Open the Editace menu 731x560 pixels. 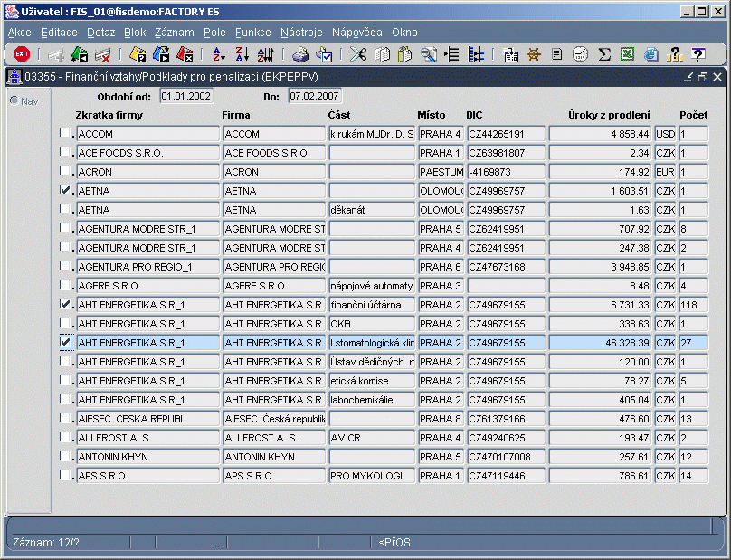[59, 32]
